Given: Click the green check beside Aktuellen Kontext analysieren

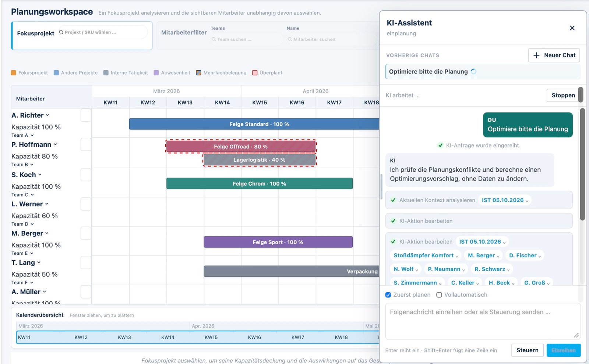Looking at the screenshot, I should [393, 200].
